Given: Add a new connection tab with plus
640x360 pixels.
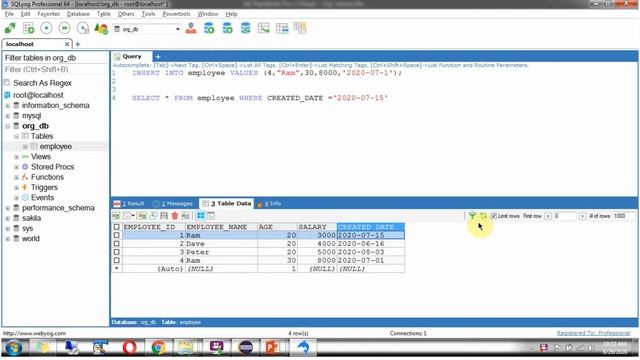Looking at the screenshot, I should pos(78,44).
